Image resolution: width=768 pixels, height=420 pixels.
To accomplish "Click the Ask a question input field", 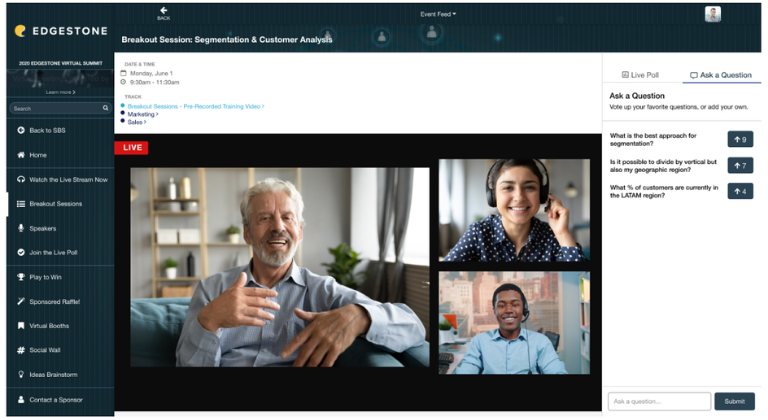I will tap(658, 401).
